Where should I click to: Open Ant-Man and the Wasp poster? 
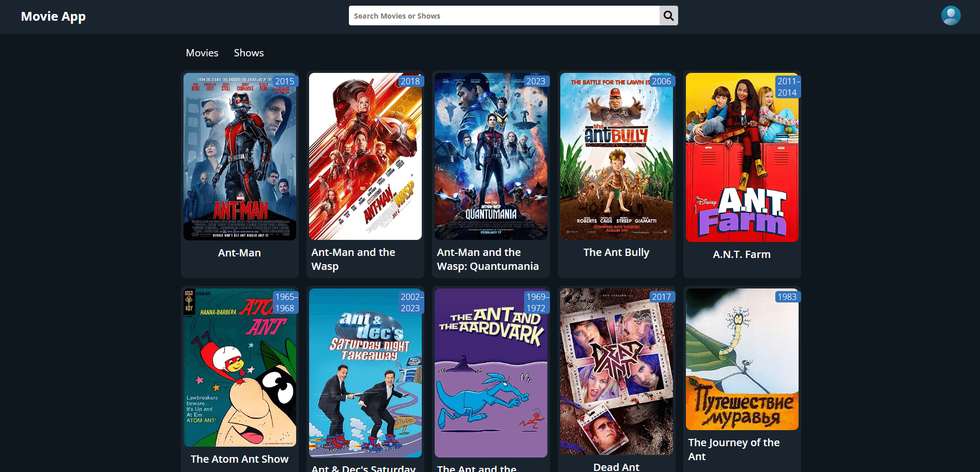click(365, 156)
